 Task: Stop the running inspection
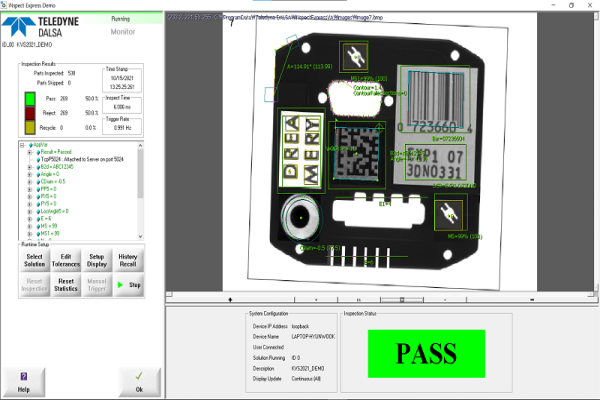(129, 285)
